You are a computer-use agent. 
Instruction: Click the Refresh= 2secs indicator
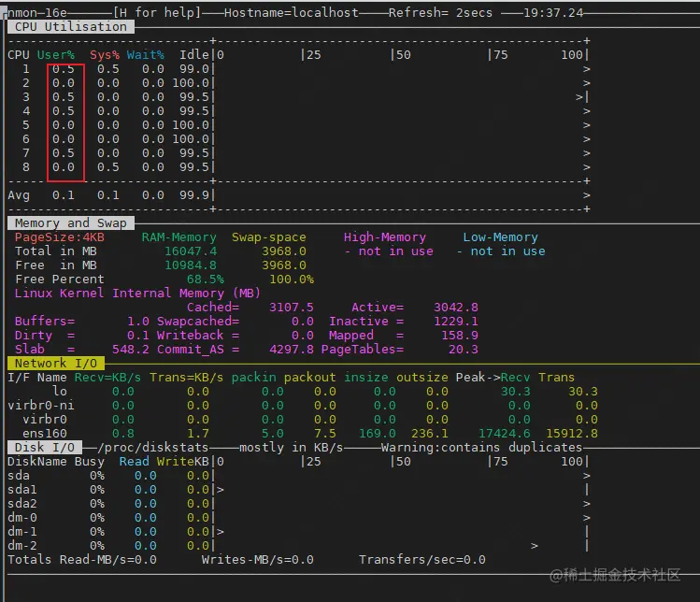(440, 12)
